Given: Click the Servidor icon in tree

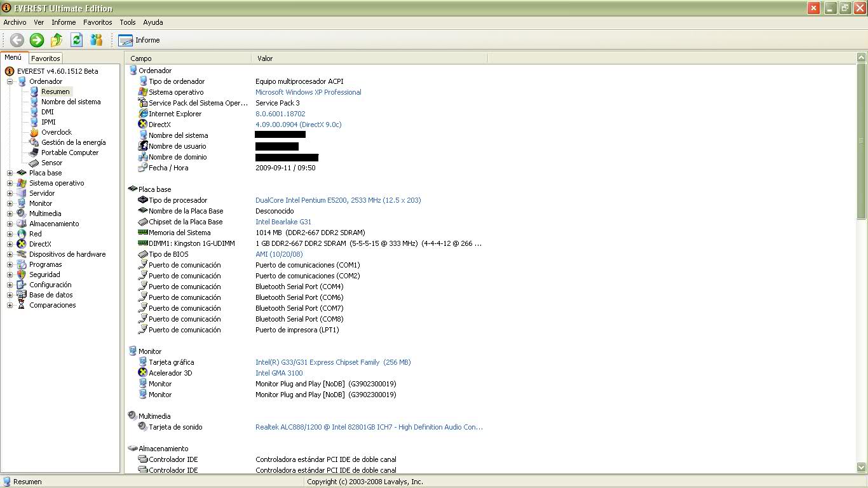Looking at the screenshot, I should coord(22,193).
